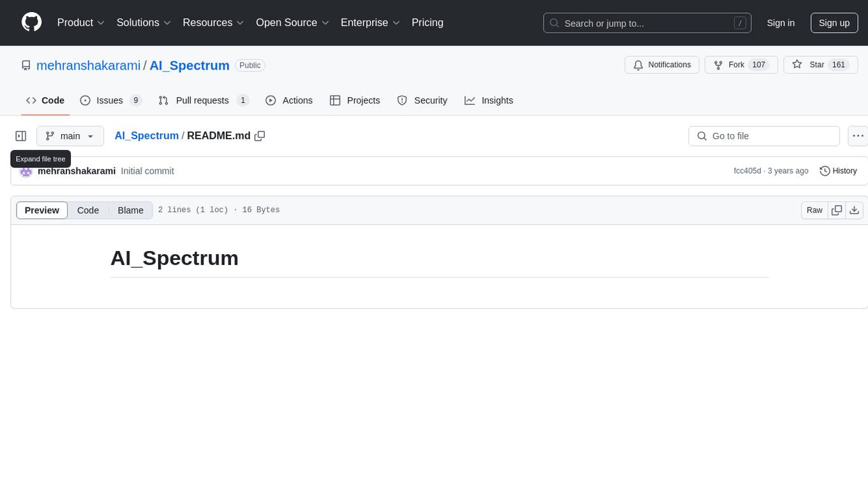Open the Actions tab
The image size is (868, 488).
(288, 100)
